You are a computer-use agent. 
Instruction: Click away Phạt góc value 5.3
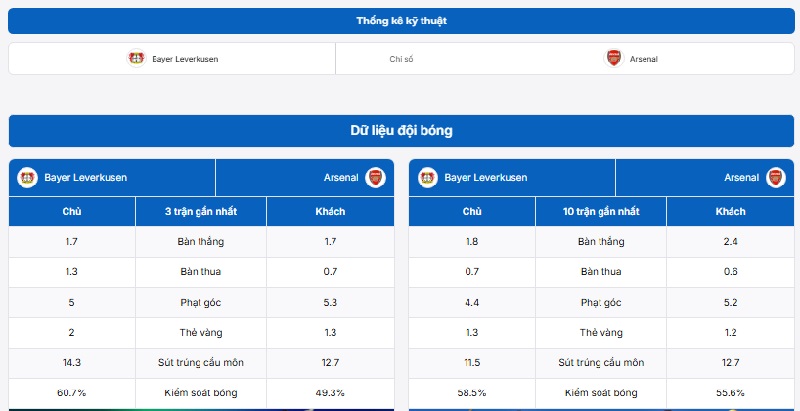click(330, 302)
